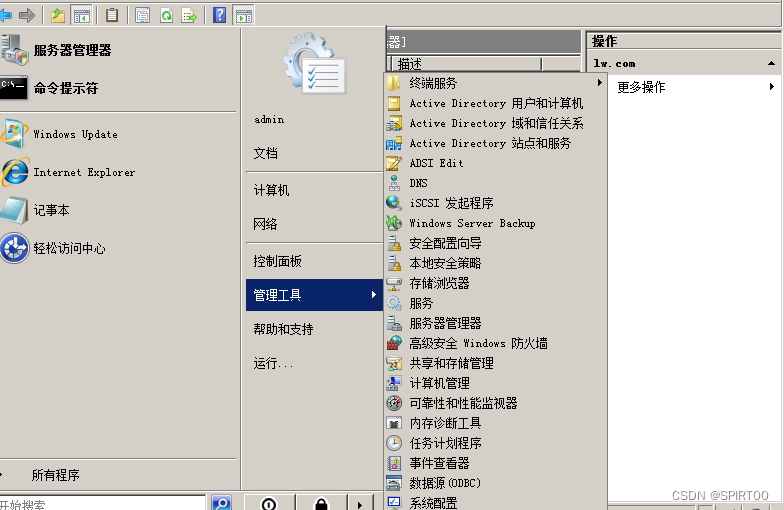Image resolution: width=784 pixels, height=510 pixels.
Task: Click the up-one-level folder toolbar icon
Action: coord(58,16)
